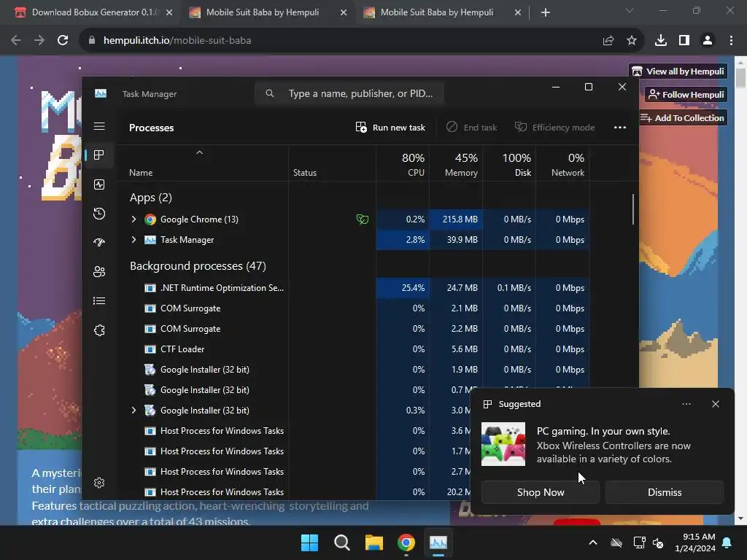Open Chrome profile avatar icon
The width and height of the screenshot is (747, 560).
(x=708, y=41)
